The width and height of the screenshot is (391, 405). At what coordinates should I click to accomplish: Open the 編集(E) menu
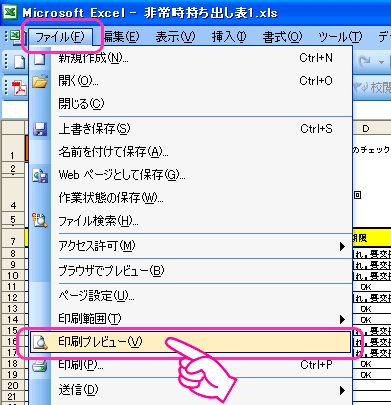(121, 37)
